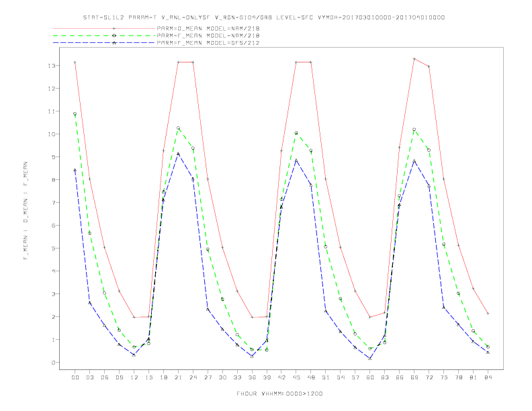Click y-axis tick label 13

(52, 65)
